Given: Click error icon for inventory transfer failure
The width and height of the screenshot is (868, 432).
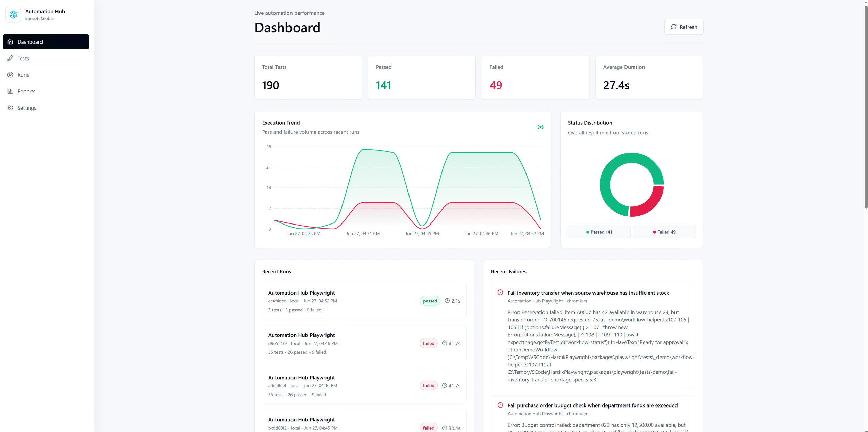Looking at the screenshot, I should pyautogui.click(x=500, y=293).
